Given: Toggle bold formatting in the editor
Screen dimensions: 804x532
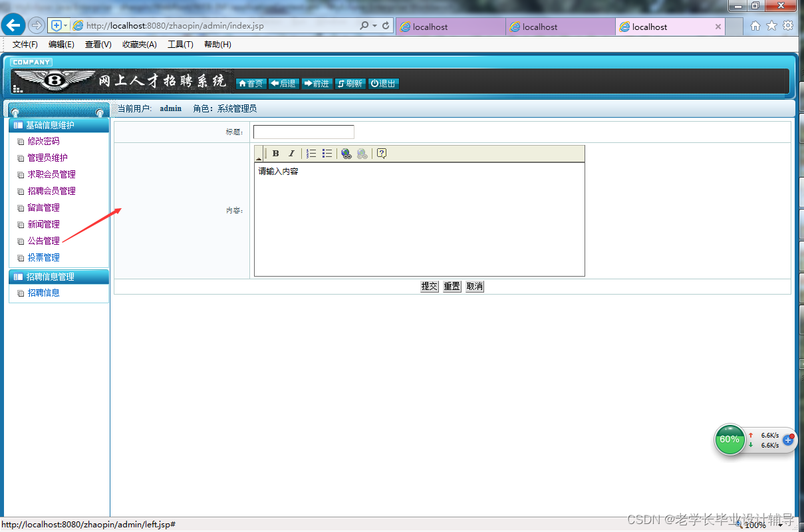Looking at the screenshot, I should 275,153.
